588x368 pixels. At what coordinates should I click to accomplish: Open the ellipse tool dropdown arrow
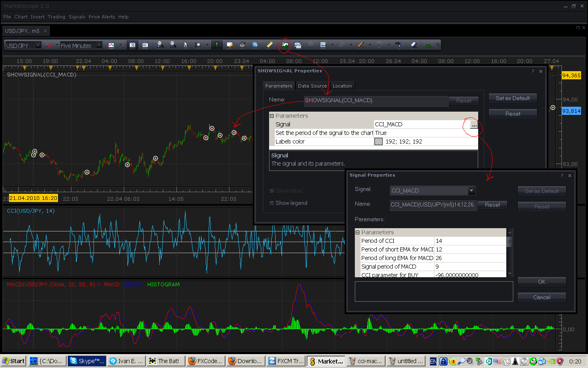[x=389, y=45]
